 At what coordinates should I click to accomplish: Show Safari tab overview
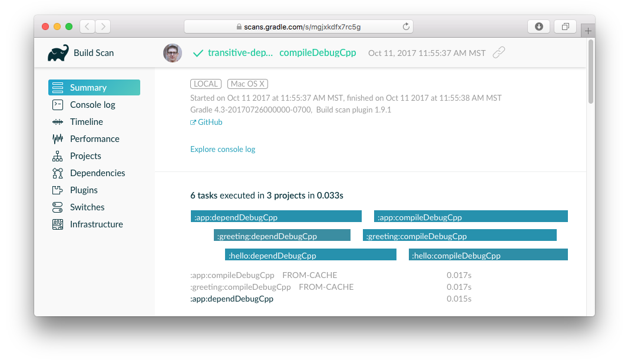tap(565, 27)
